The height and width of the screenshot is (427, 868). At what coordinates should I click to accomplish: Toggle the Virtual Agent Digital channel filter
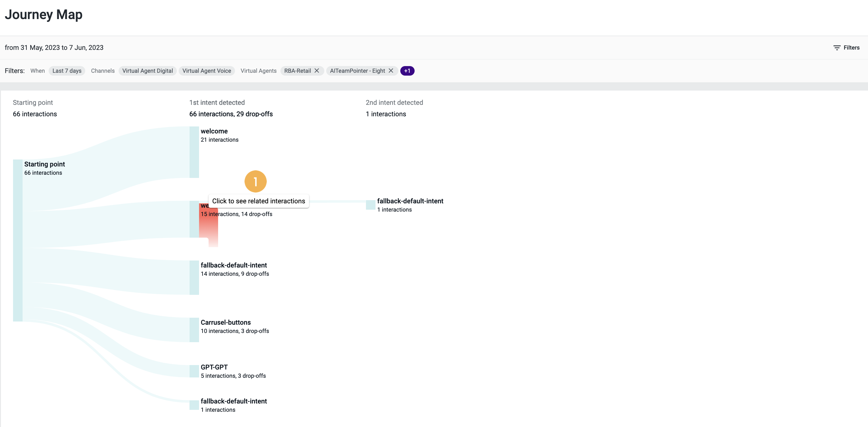click(147, 71)
